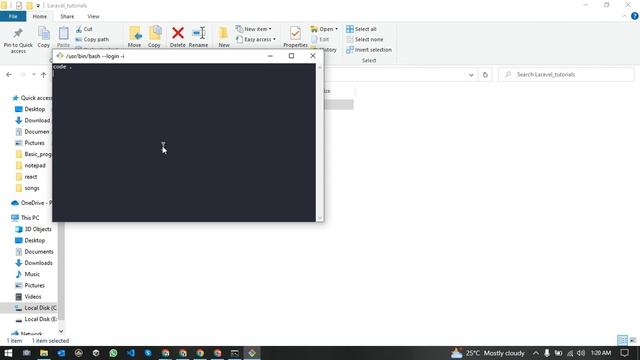The image size is (640, 360).
Task: Click the bash terminal vertical scrollbar
Action: (320, 142)
